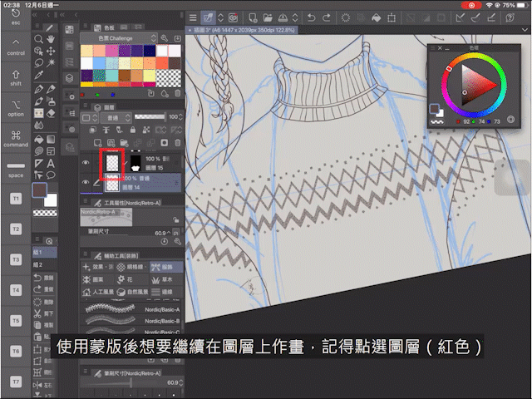Select the hand move tool
The image size is (532, 399).
tap(51, 38)
